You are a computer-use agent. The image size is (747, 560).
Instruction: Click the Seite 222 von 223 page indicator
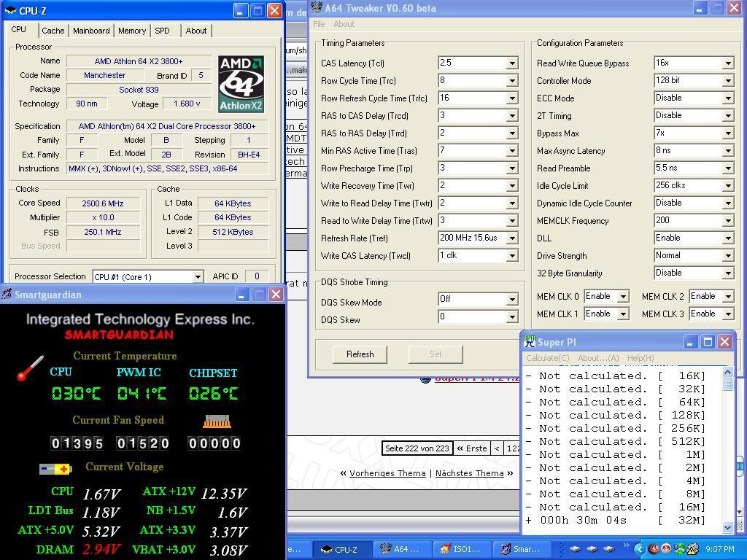pyautogui.click(x=417, y=448)
